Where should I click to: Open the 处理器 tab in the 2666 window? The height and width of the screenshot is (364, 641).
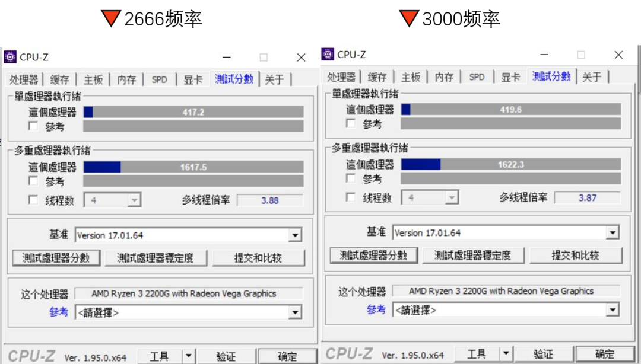[24, 79]
